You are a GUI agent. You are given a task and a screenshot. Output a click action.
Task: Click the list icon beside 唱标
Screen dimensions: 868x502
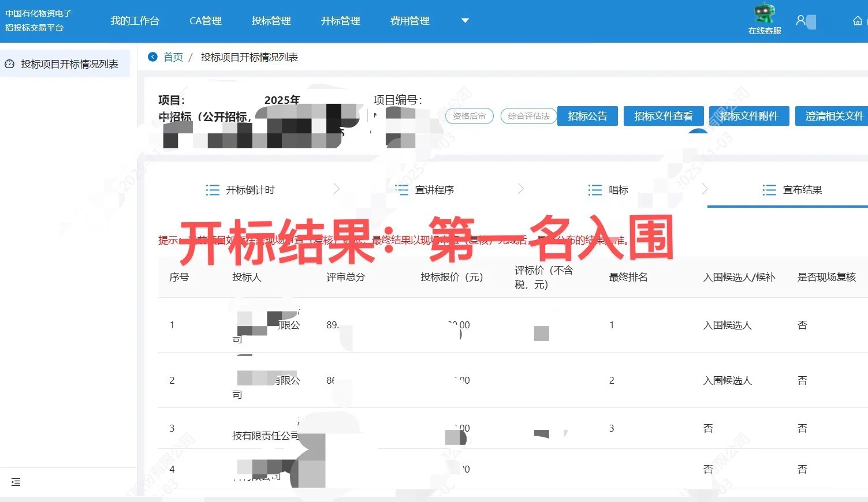pos(594,189)
